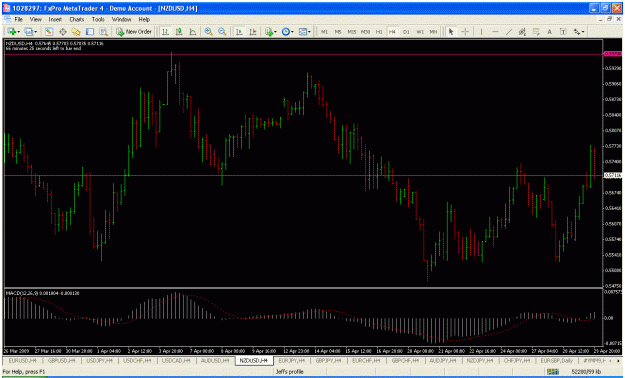Click the connection status bars icon
The image size is (625, 378).
coord(552,372)
